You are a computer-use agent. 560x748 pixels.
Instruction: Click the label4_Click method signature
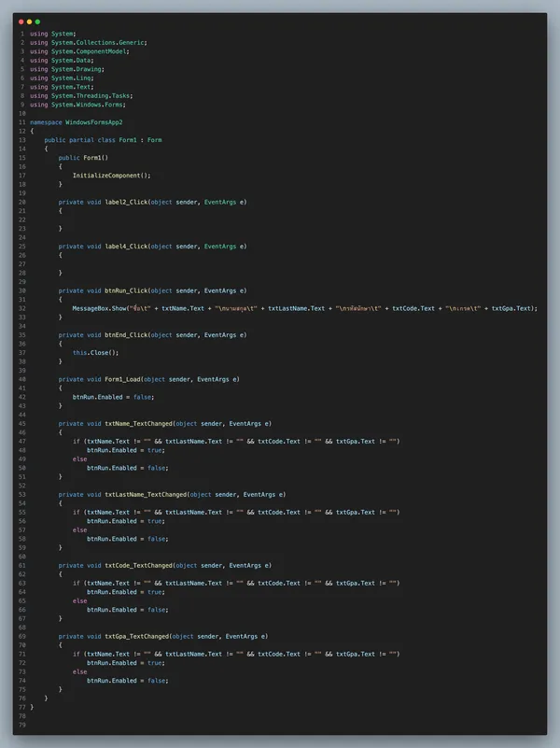pos(152,247)
